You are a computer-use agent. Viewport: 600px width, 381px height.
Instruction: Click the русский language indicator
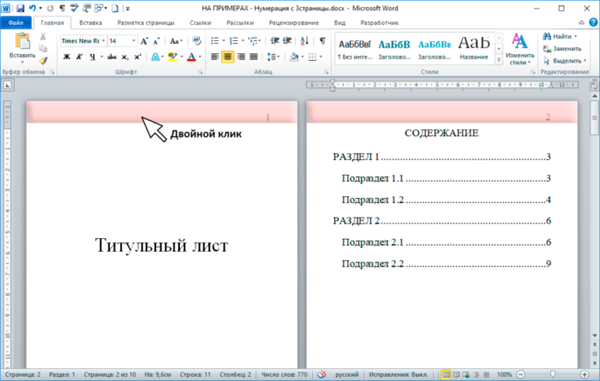click(x=347, y=374)
